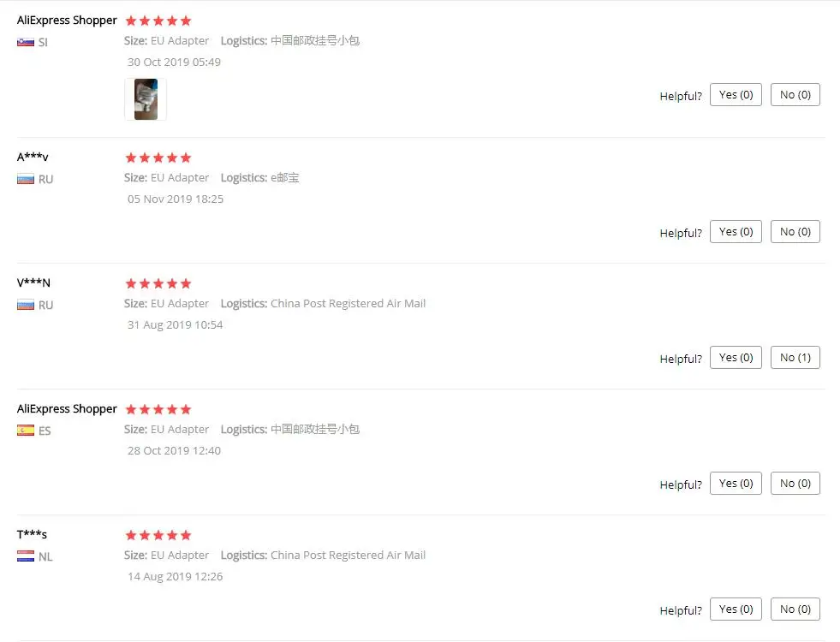Vote No on the ES shopper's 28 Oct review
Viewport: 840px width, 642px height.
[x=795, y=484]
